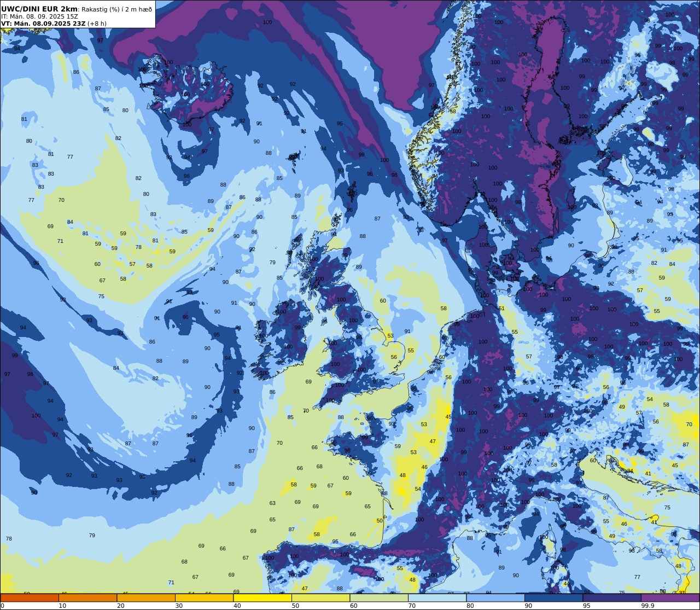Select the '30' tick label on the color scale
The width and height of the screenshot is (700, 610).
(x=179, y=606)
